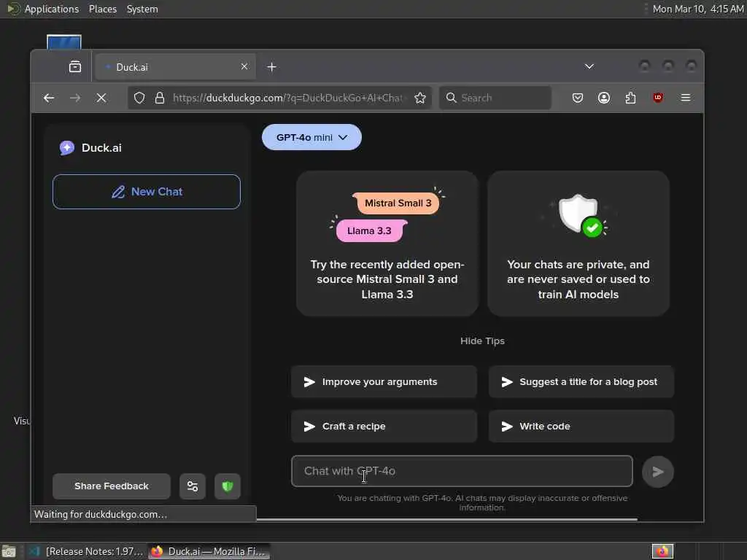Choose Improve your arguments prompt
Screen dimensions: 747x560
coord(384,382)
